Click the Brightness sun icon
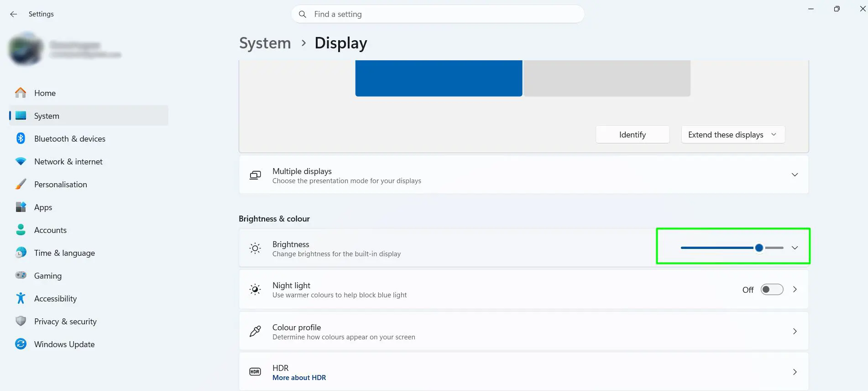Image resolution: width=868 pixels, height=391 pixels. (x=255, y=248)
